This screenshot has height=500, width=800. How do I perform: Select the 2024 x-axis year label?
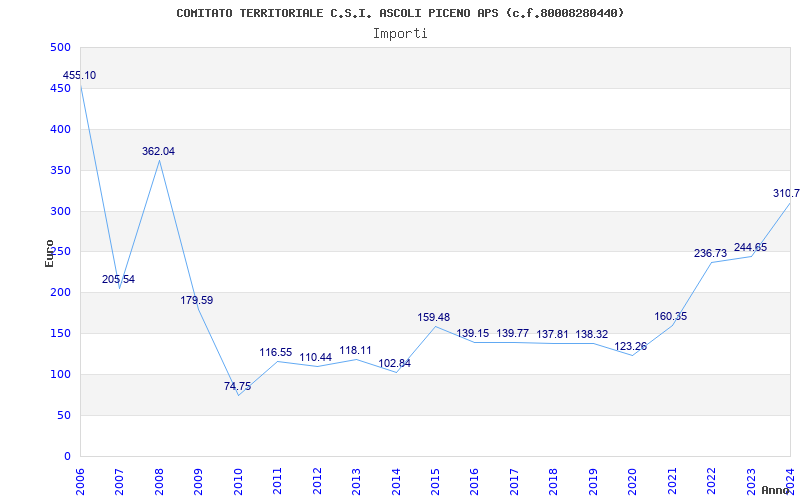pos(790,478)
